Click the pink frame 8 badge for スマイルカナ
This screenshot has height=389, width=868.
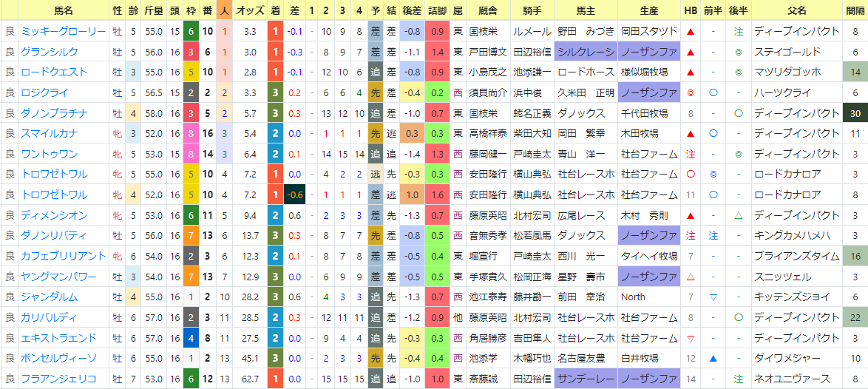point(191,134)
